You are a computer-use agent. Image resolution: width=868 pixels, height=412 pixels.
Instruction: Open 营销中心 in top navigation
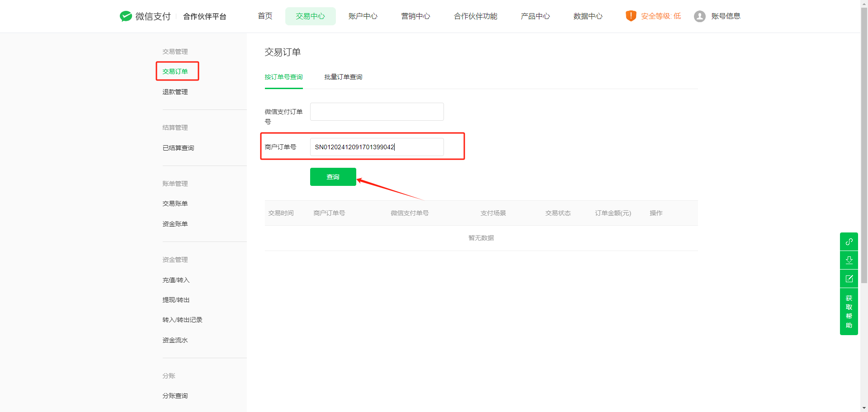click(415, 16)
